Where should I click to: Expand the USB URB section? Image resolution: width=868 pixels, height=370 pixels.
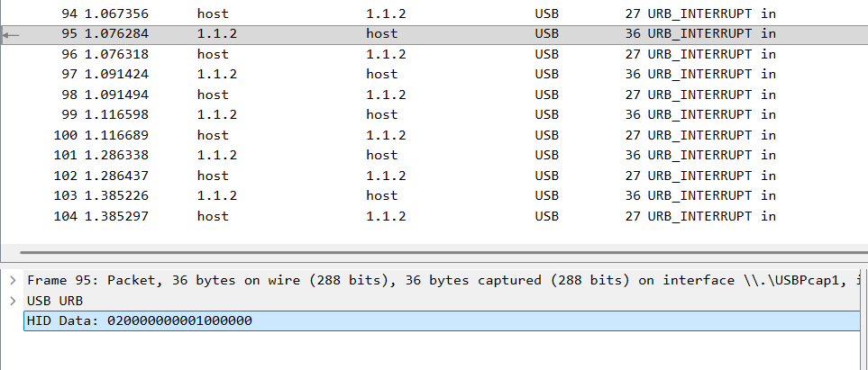point(11,301)
